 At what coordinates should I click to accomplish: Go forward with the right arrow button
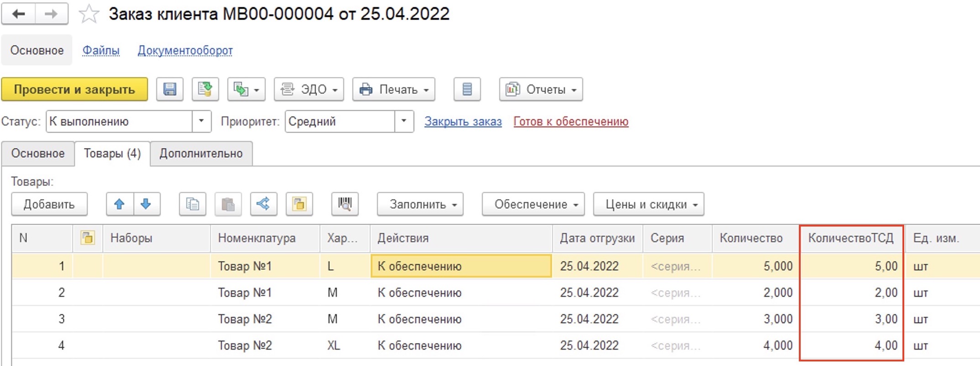pos(52,14)
